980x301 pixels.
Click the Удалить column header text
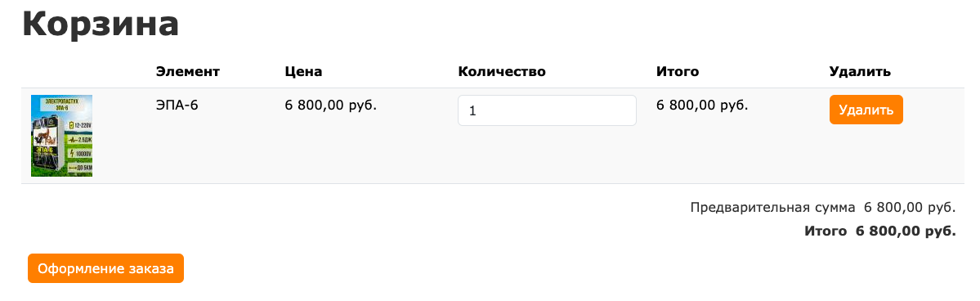859,71
